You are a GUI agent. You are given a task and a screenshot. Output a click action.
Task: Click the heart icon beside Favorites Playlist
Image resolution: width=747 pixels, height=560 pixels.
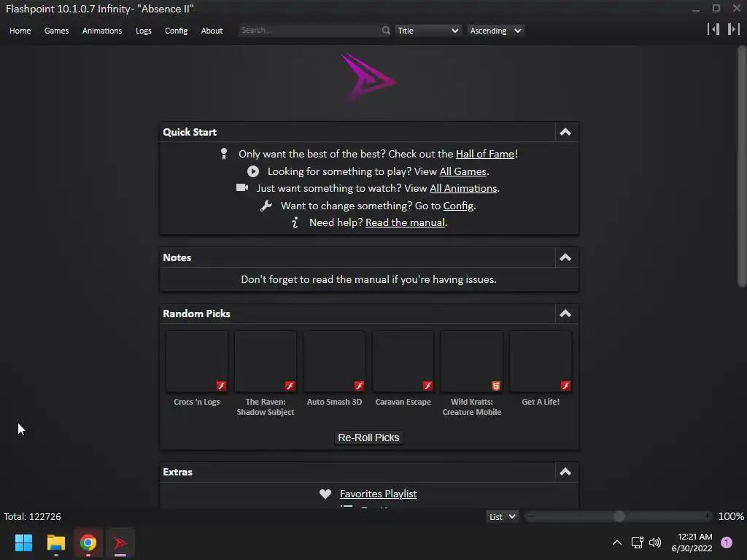[325, 494]
